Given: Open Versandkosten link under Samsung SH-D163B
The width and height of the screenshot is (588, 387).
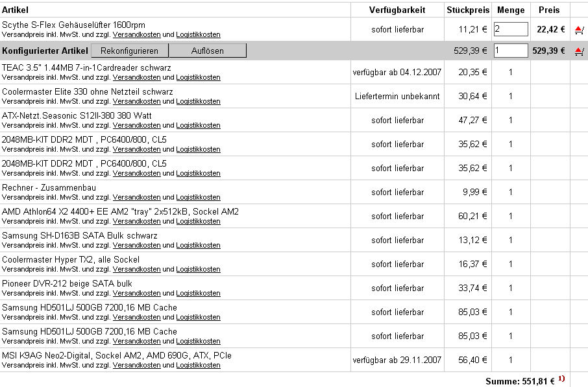Looking at the screenshot, I should tap(136, 245).
